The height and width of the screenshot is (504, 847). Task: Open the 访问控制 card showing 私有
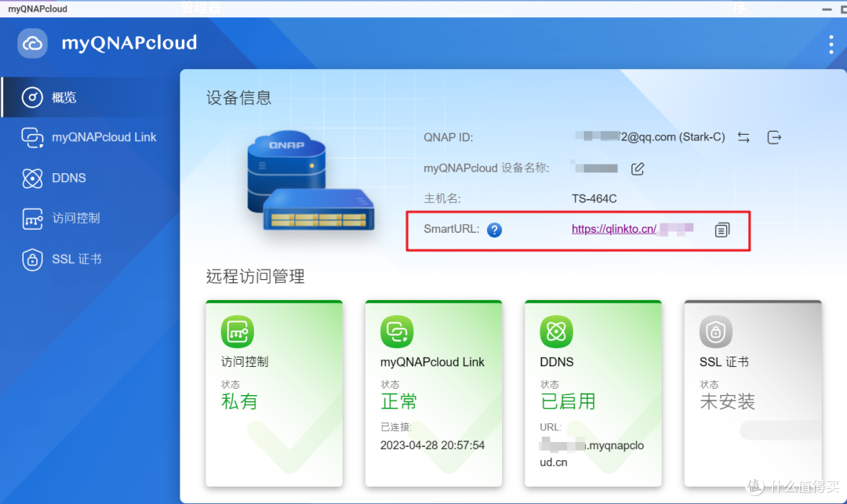274,393
